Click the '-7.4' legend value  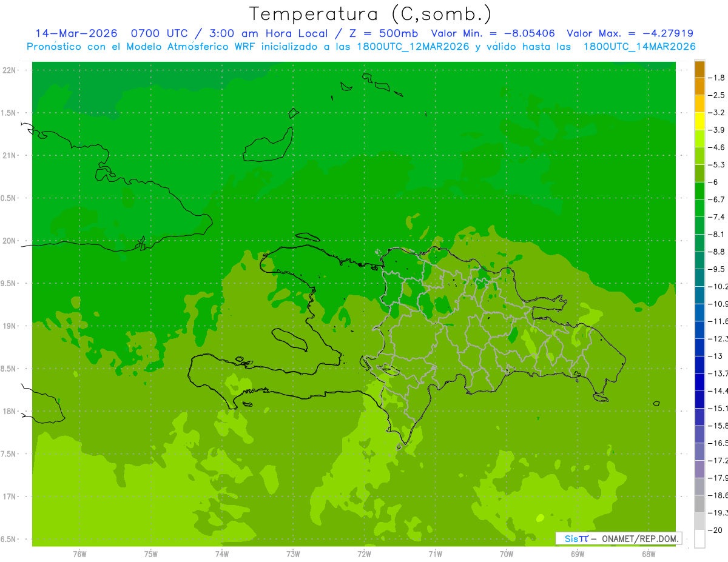pos(716,217)
